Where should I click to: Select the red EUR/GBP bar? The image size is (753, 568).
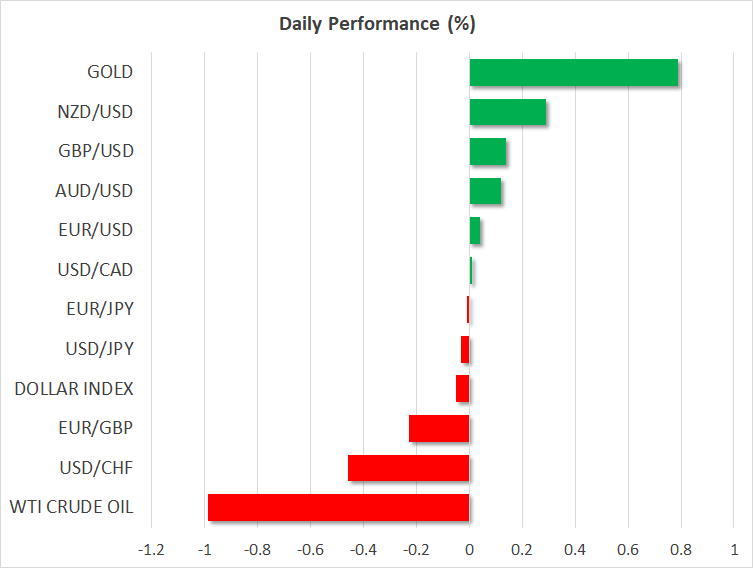pos(439,429)
